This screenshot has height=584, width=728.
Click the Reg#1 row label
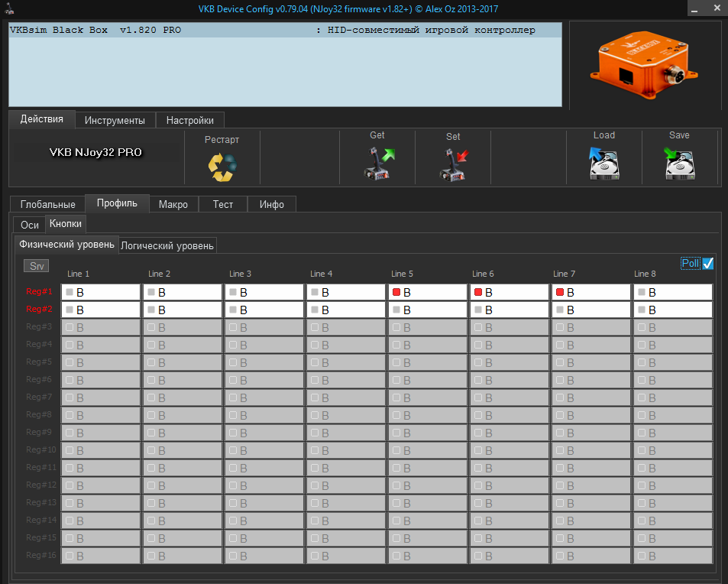point(39,291)
